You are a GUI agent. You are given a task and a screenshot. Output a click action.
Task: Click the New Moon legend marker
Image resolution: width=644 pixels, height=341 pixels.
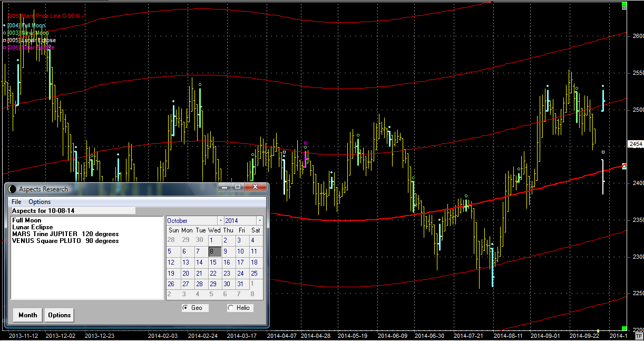point(4,33)
